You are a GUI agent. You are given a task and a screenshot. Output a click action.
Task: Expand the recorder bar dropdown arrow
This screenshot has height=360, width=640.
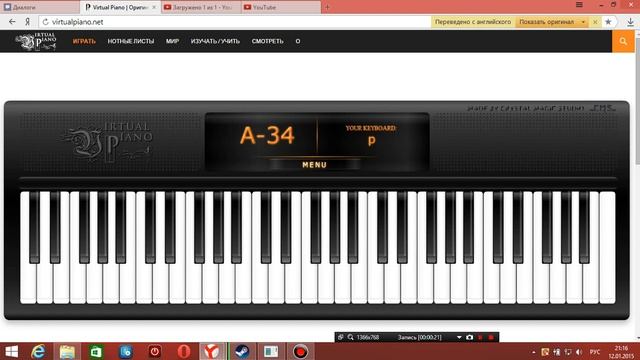pyautogui.click(x=459, y=337)
